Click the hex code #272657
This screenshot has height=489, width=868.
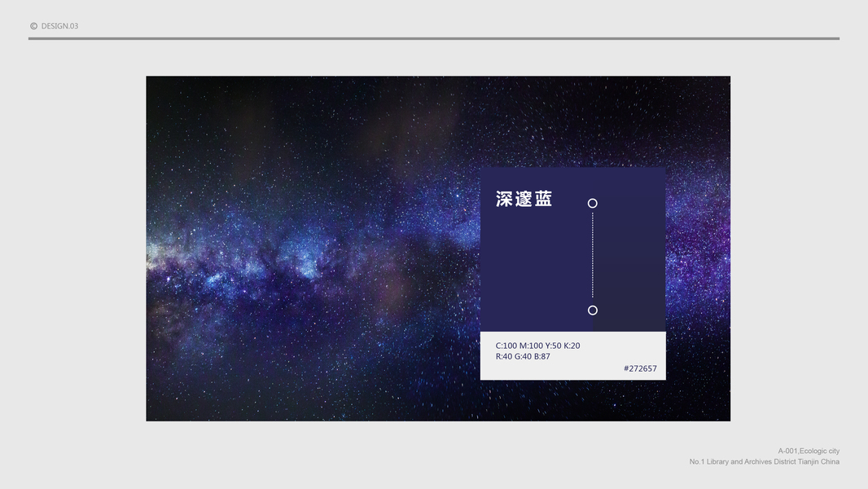pos(640,368)
